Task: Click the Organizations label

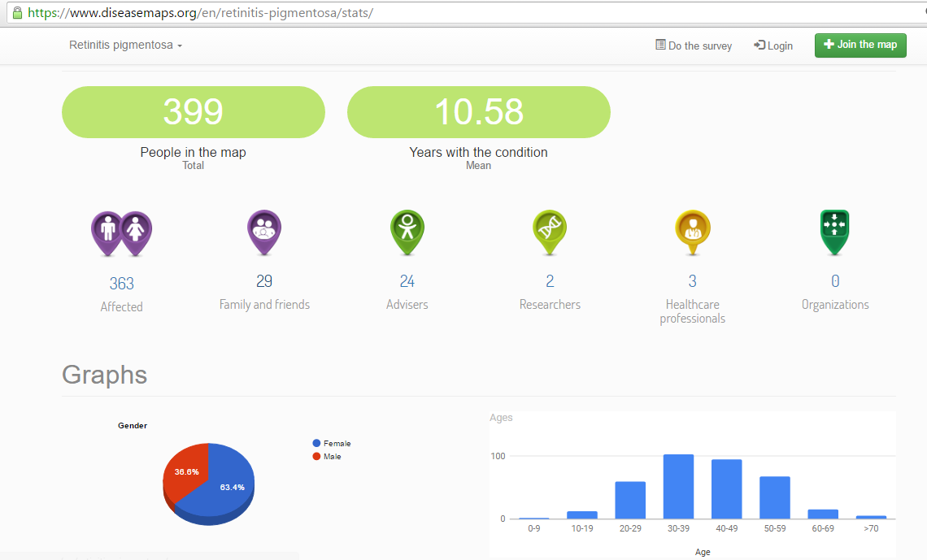Action: (x=835, y=304)
